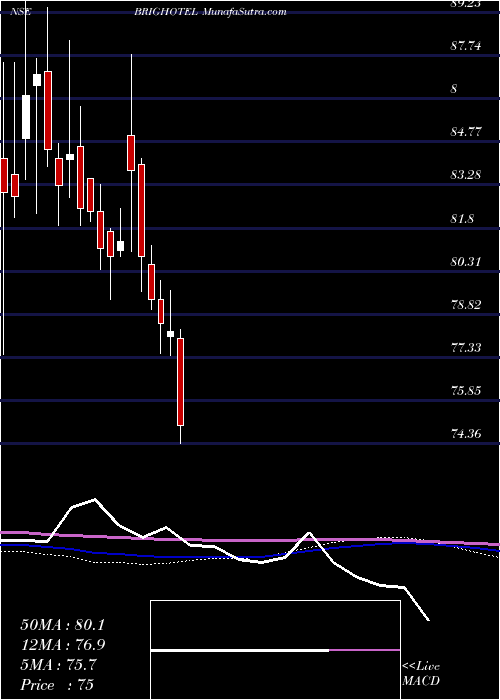Click the 83.28 price axis label
The image size is (500, 700).
click(x=466, y=175)
